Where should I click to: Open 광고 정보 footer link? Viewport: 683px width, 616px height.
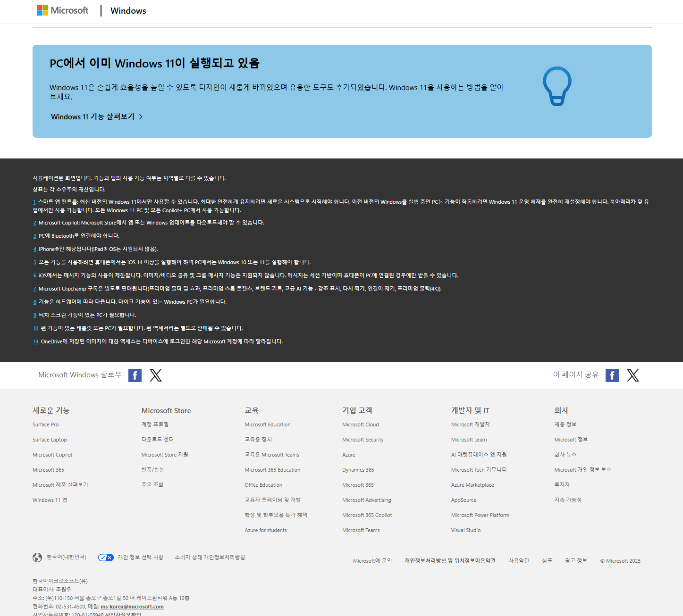click(576, 561)
